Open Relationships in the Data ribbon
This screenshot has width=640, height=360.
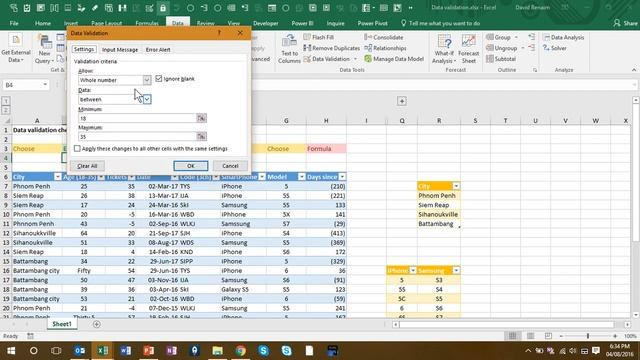(x=385, y=48)
